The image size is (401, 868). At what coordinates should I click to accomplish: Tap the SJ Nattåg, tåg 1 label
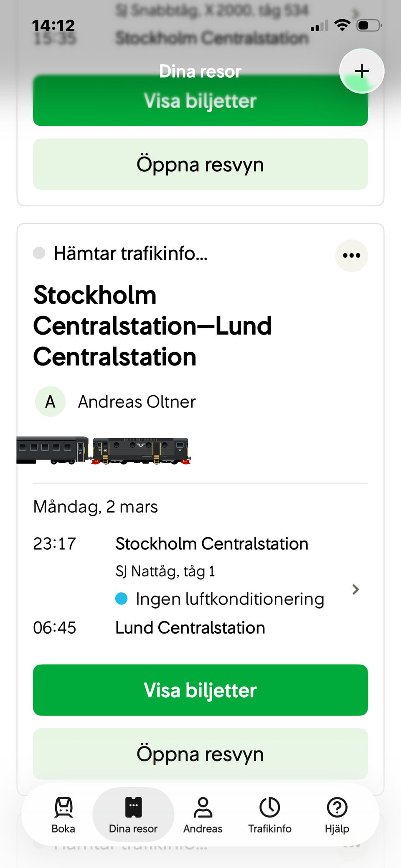tap(165, 571)
